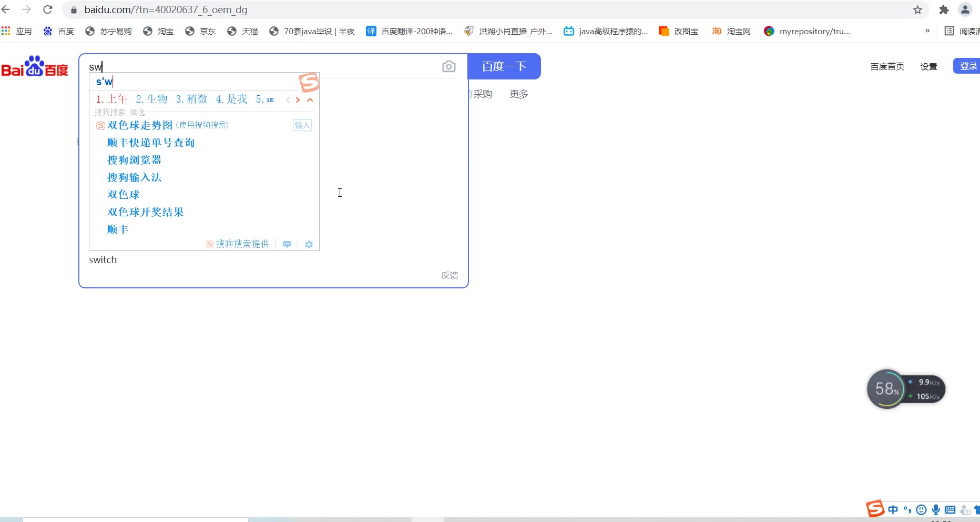Bookmark this page with the star icon
Viewport: 980px width, 522px height.
[x=917, y=10]
